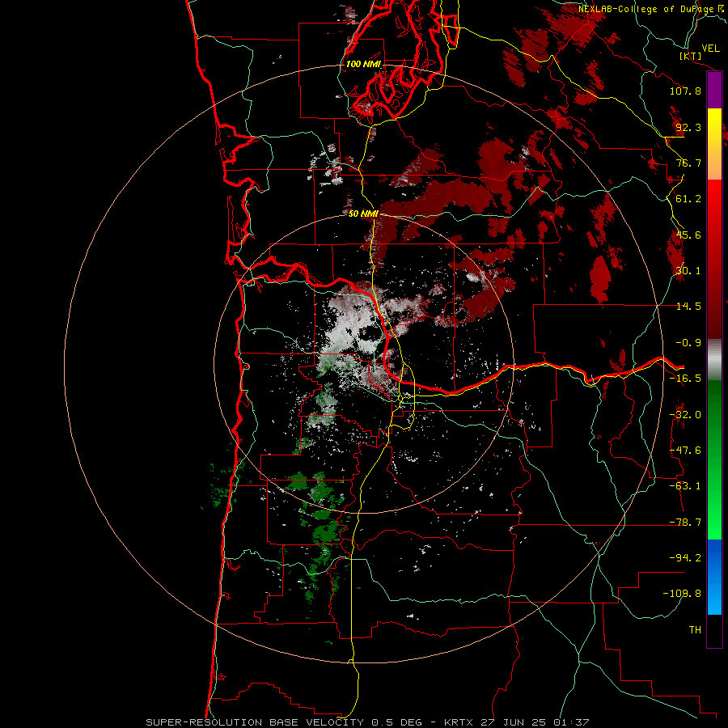728x728 pixels.
Task: Click the VEL legend title
Action: (x=710, y=49)
